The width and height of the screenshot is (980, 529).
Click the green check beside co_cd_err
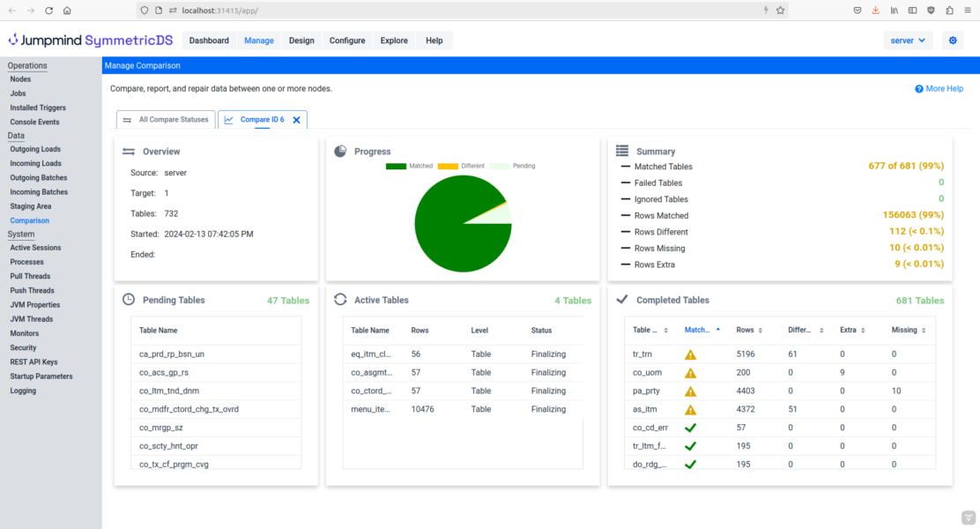(690, 428)
